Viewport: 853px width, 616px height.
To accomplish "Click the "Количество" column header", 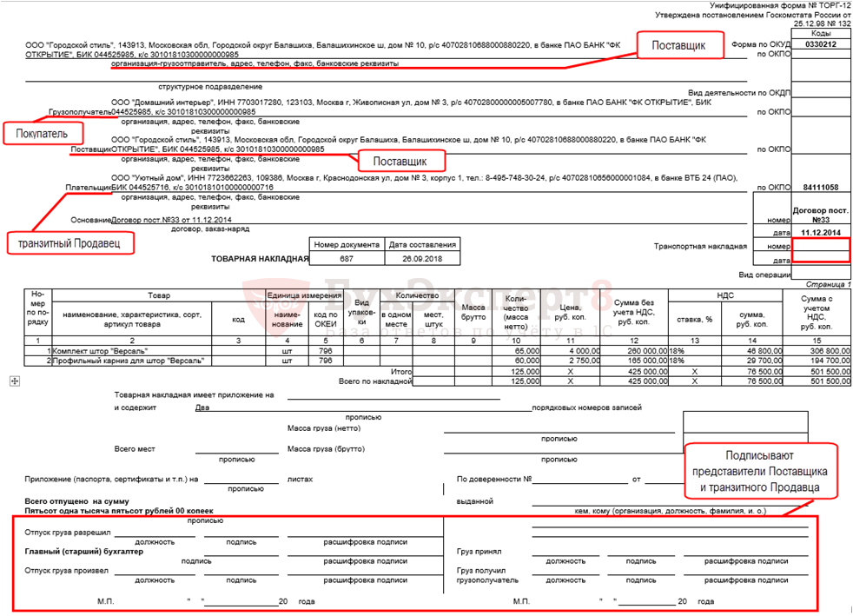I will [x=417, y=295].
